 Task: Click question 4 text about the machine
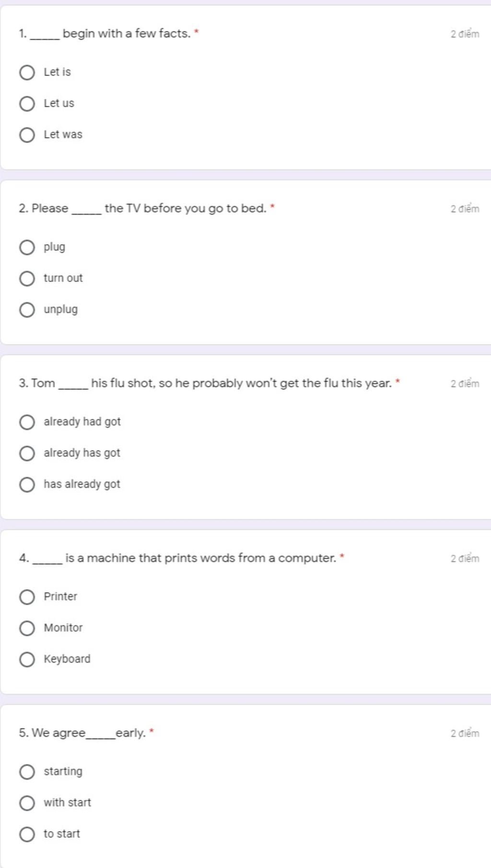click(x=200, y=558)
